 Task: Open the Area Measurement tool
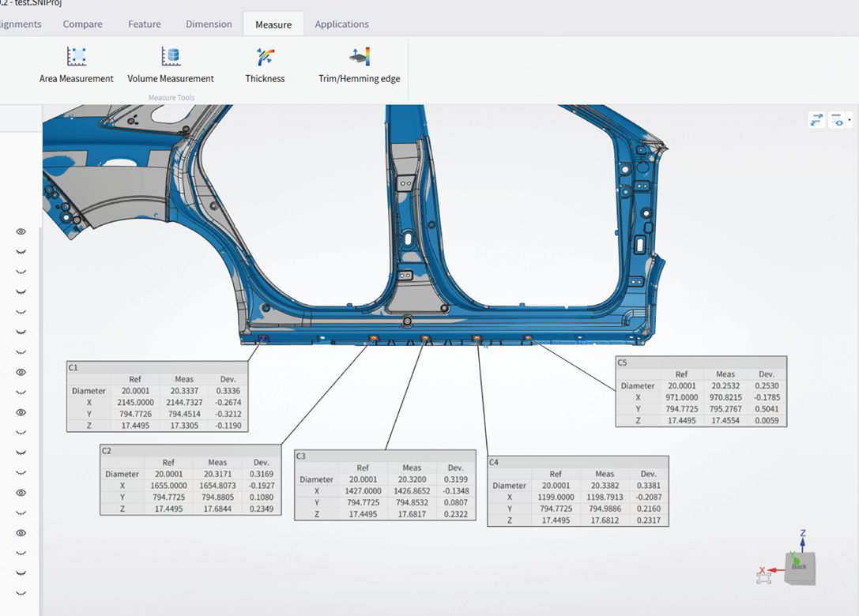76,66
